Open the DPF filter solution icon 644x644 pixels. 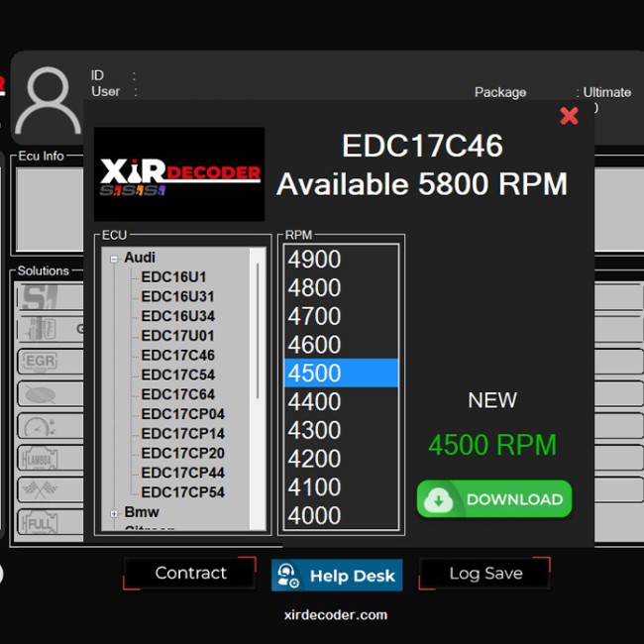pyautogui.click(x=41, y=394)
